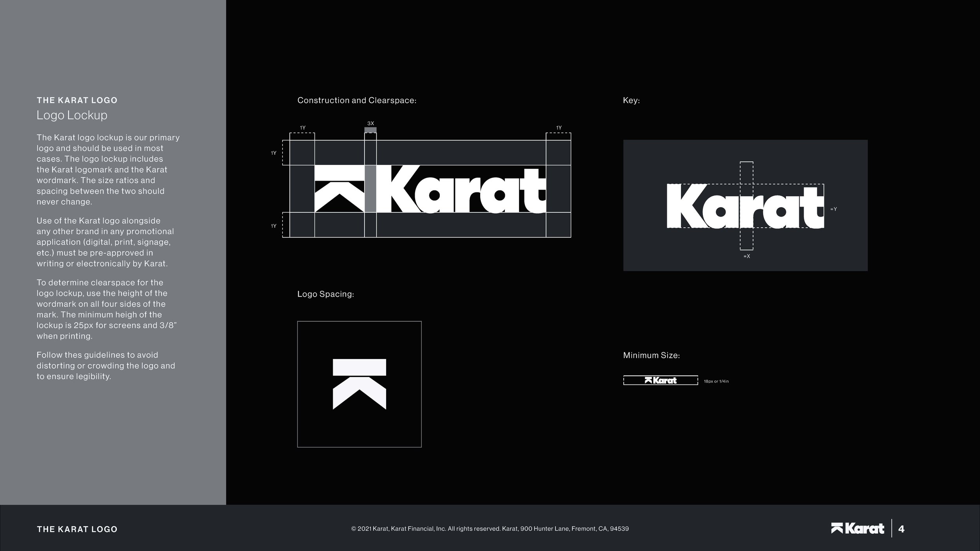
Task: Click the page number 4 in the footer
Action: click(901, 529)
